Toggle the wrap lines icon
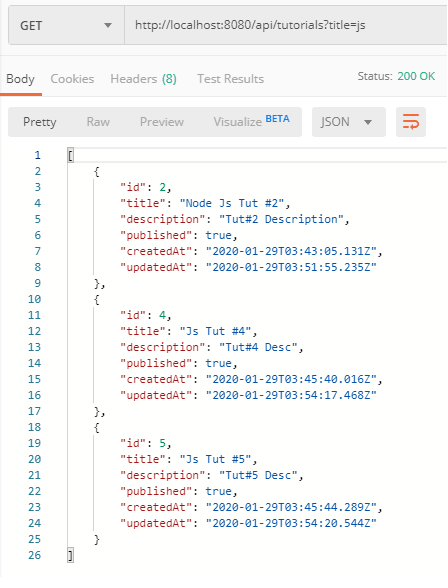448x588 pixels. pos(411,122)
